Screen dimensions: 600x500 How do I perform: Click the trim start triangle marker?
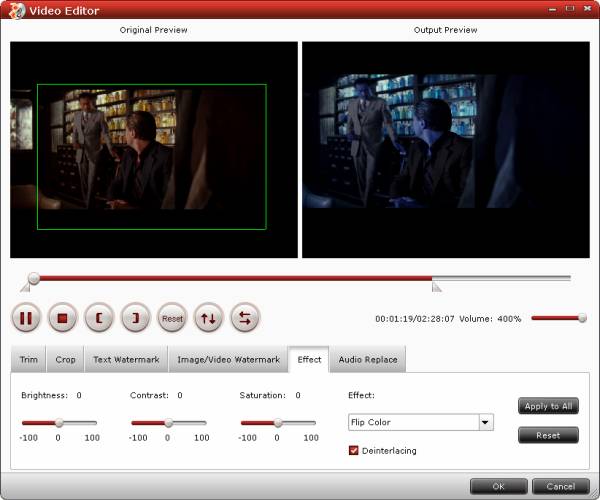(25, 287)
